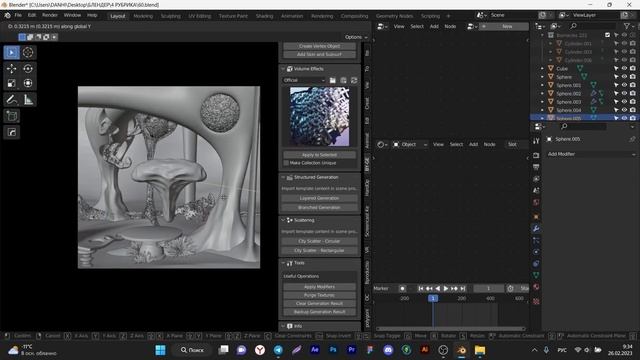
Task: Open Photoshop from the taskbar
Action: point(333,350)
